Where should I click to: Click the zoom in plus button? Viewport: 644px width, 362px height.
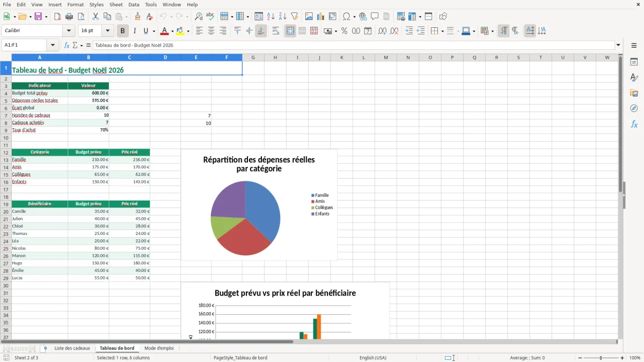tap(622, 358)
